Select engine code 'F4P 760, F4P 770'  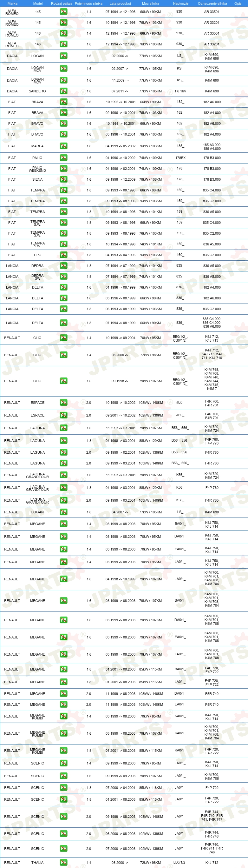tap(212, 441)
